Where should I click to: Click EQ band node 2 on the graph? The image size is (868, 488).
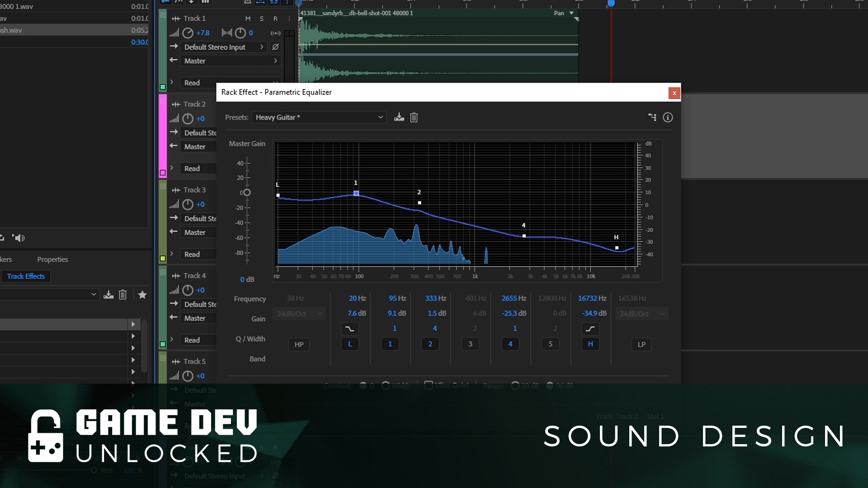pyautogui.click(x=419, y=202)
